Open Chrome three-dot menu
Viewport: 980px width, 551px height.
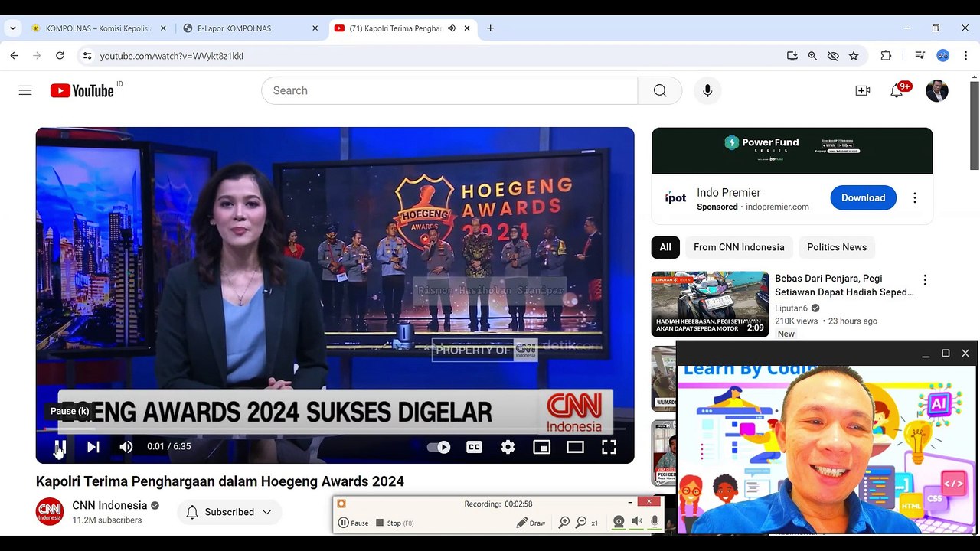965,56
